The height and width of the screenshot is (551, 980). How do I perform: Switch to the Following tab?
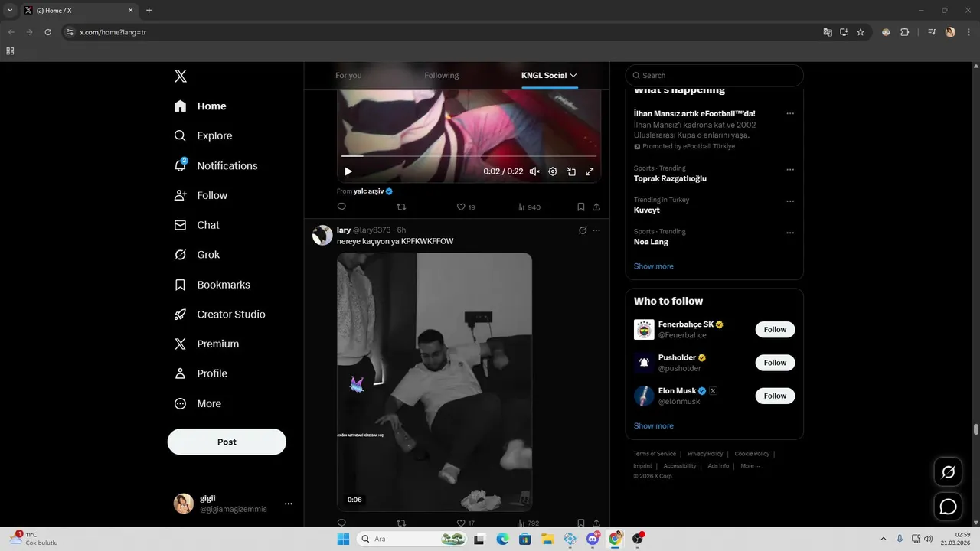point(442,75)
